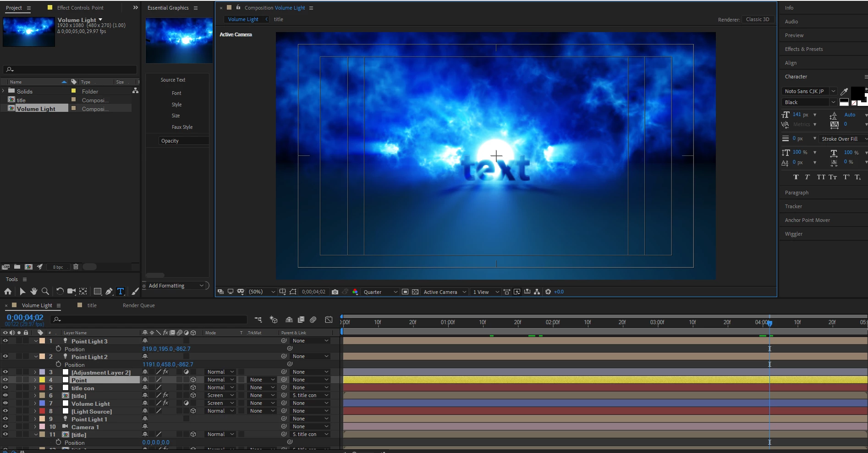
Task: Open the Render Queue tab
Action: pos(139,305)
